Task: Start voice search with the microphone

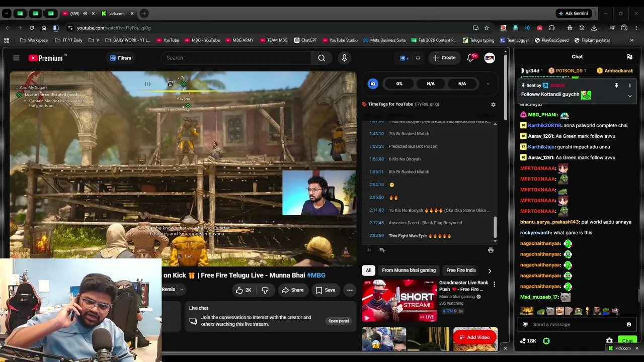Action: 344,58
